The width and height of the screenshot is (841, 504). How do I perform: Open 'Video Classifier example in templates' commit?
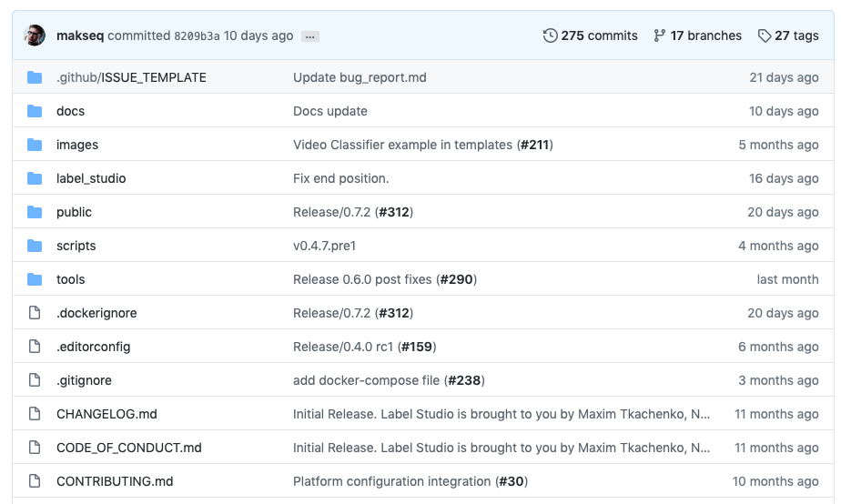(403, 145)
